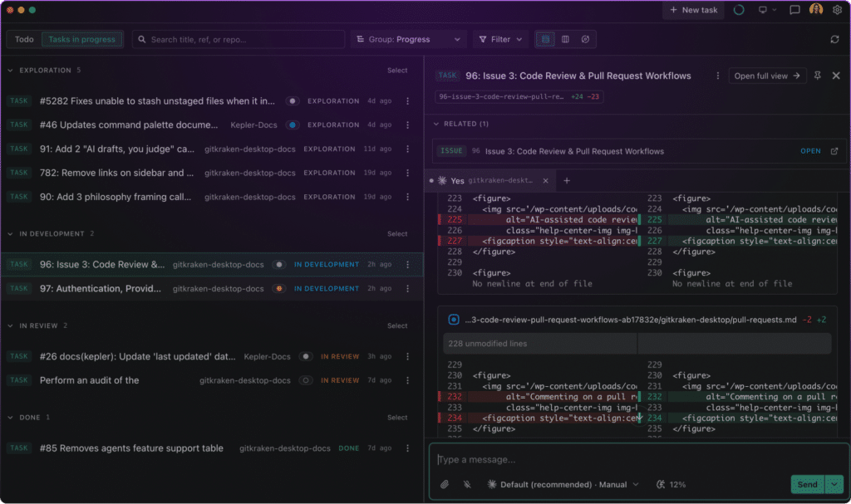Open task #5282 Fixes unable to stash
This screenshot has height=504, width=851.
point(157,101)
